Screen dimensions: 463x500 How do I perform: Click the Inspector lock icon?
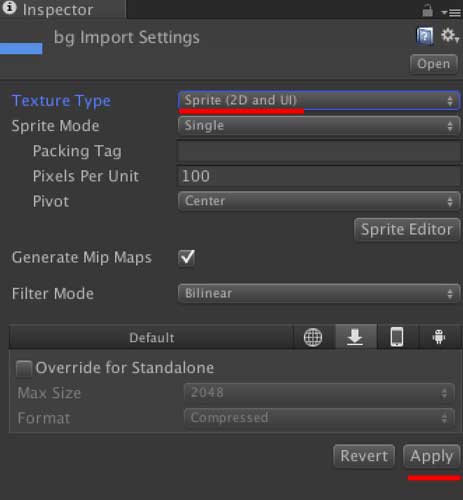coord(427,10)
